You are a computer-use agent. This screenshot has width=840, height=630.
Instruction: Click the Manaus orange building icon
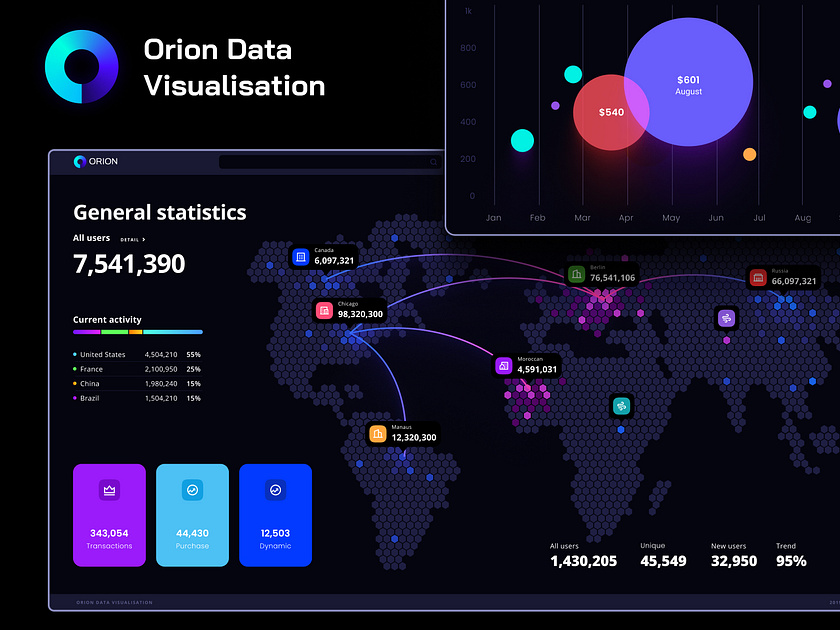[378, 433]
